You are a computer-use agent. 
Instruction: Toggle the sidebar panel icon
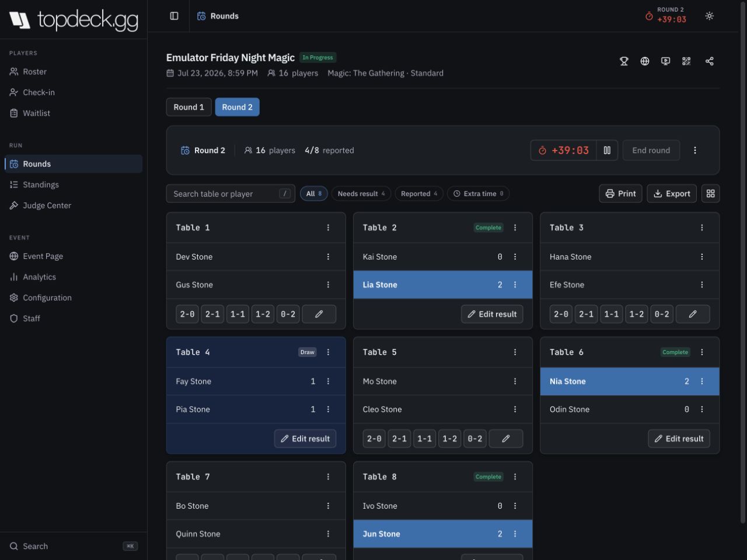coord(174,16)
